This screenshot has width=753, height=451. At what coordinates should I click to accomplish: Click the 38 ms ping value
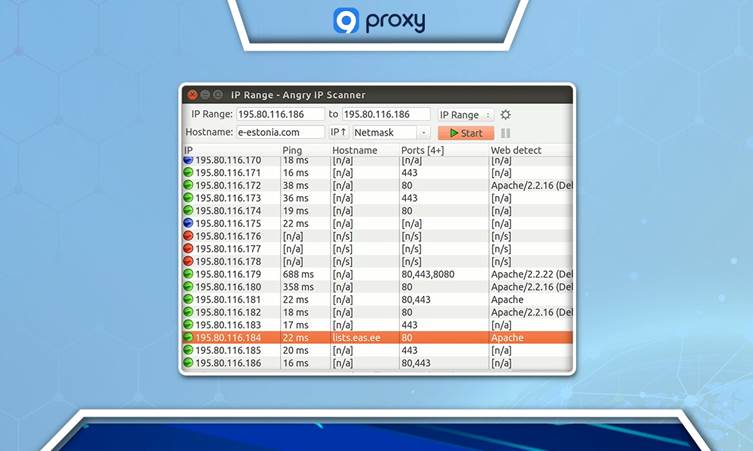coord(296,185)
